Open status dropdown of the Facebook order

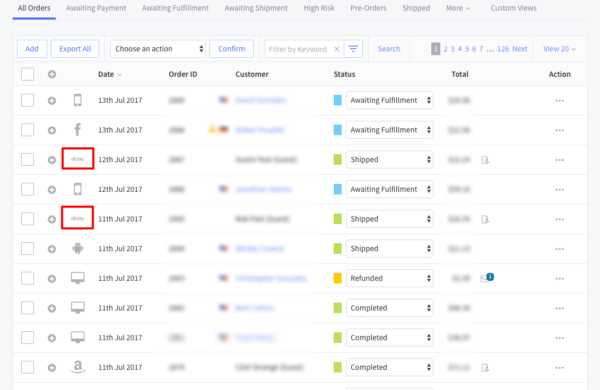point(390,130)
